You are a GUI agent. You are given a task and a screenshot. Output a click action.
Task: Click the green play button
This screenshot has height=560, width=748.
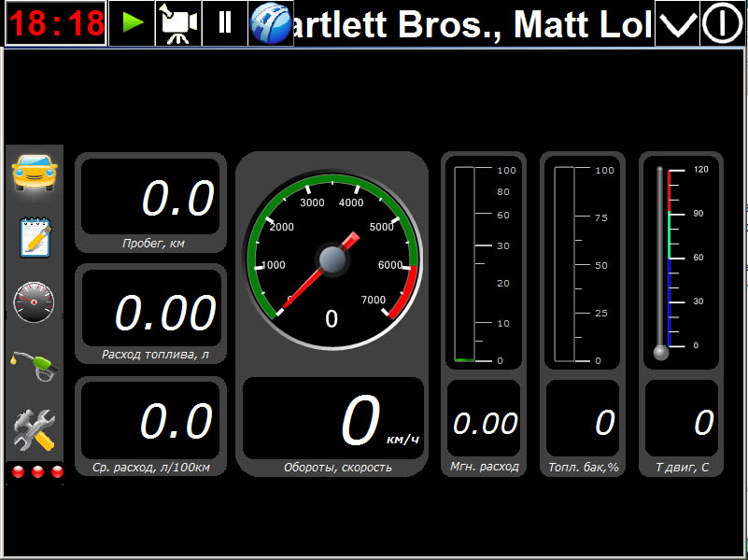pos(132,23)
